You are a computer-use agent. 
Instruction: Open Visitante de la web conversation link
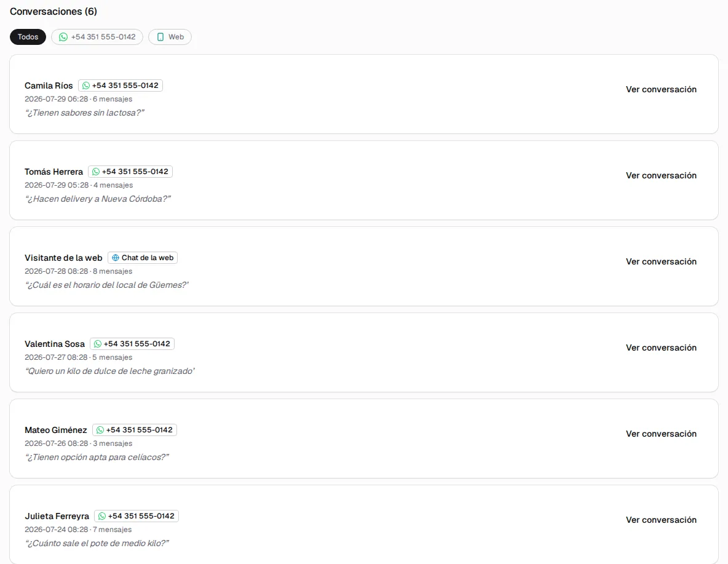click(x=661, y=261)
